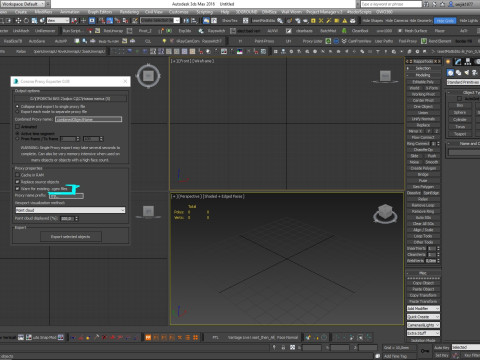Viewport: 480px width, 360px height.
Task: Open the Modify tab in the command panel
Action: (459, 62)
